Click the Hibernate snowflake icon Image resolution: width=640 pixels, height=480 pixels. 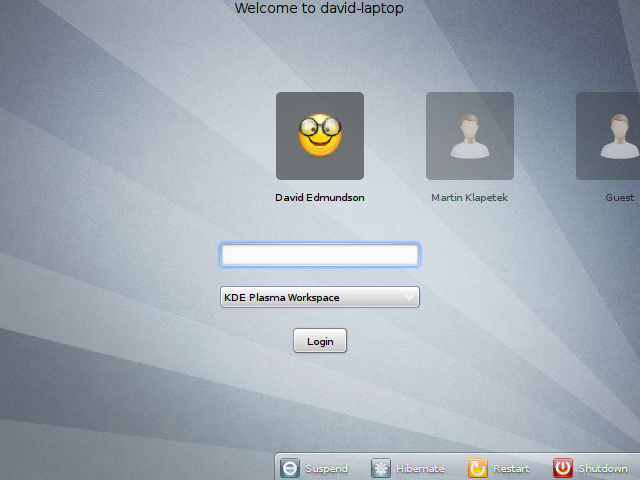point(381,468)
